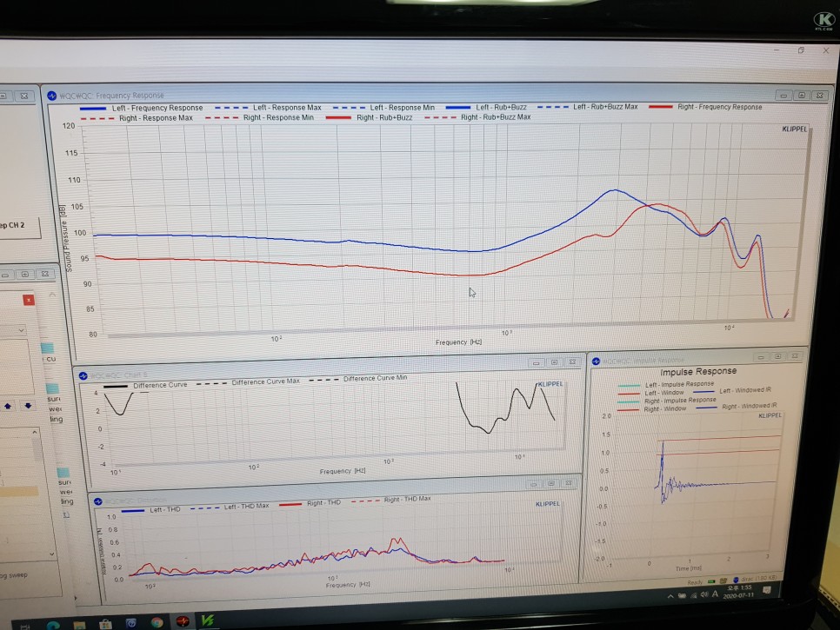This screenshot has height=630, width=840.
Task: Minimize the Frequency Response chart window
Action: (x=783, y=96)
